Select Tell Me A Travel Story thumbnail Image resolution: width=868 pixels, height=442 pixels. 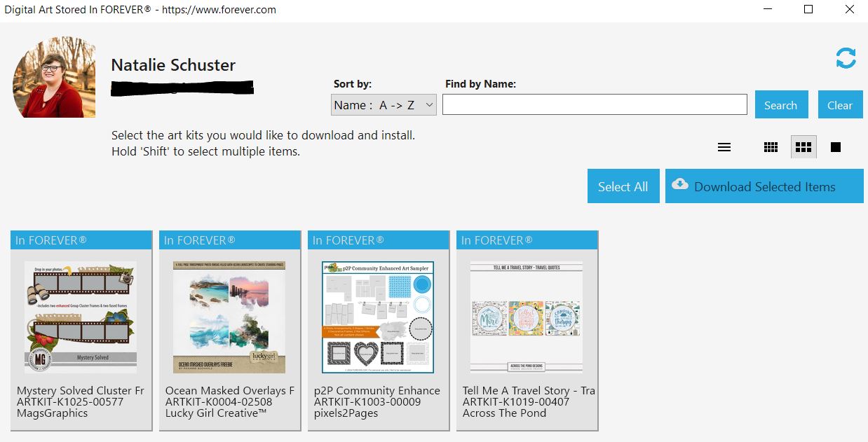tap(527, 317)
